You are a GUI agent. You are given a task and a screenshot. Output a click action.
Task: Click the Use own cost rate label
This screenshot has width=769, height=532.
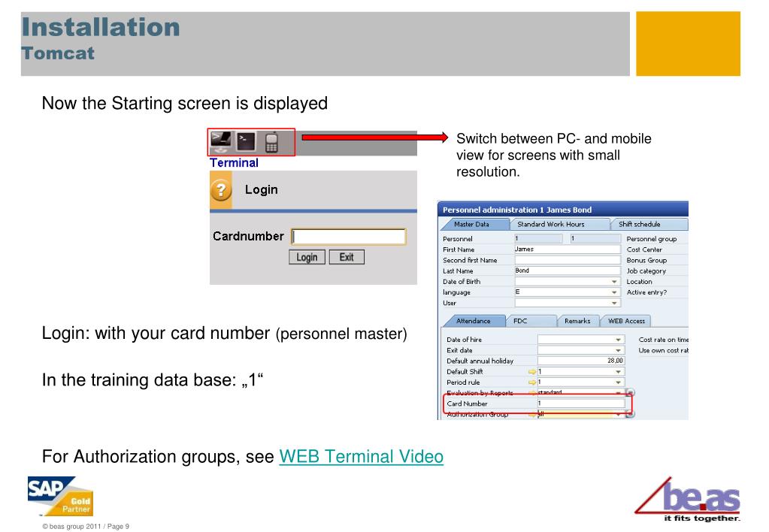(x=664, y=350)
